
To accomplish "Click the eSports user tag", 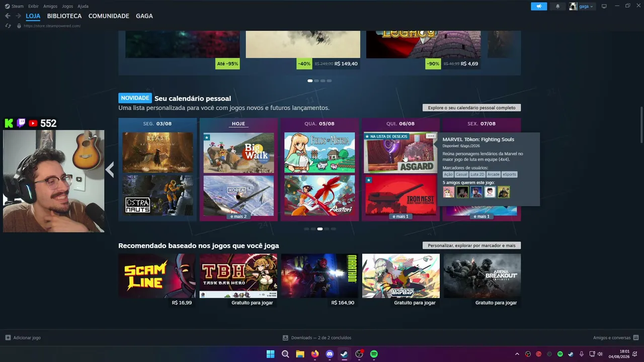I will (510, 174).
